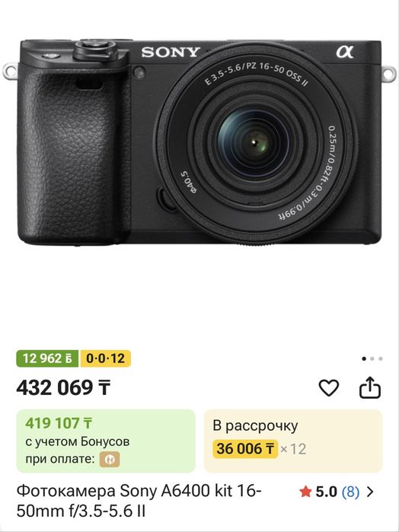Click the 36 006 ₸ monthly payment badge

[x=245, y=448]
